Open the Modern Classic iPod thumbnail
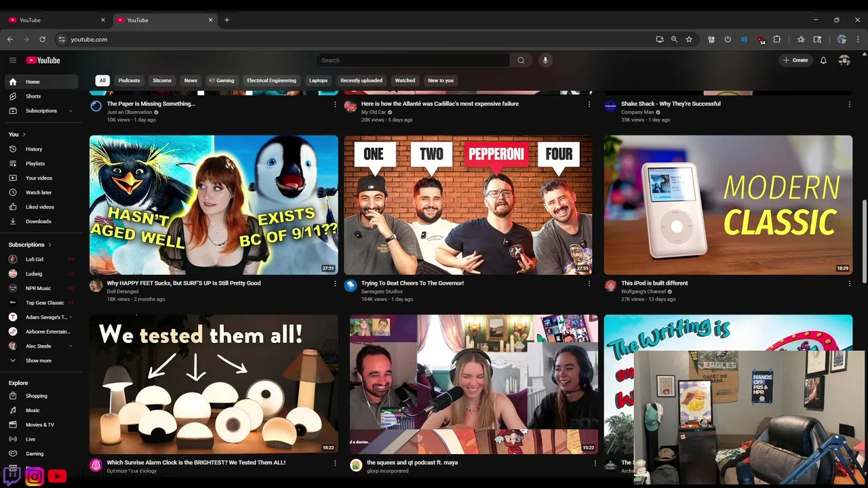The image size is (868, 488). (x=728, y=205)
